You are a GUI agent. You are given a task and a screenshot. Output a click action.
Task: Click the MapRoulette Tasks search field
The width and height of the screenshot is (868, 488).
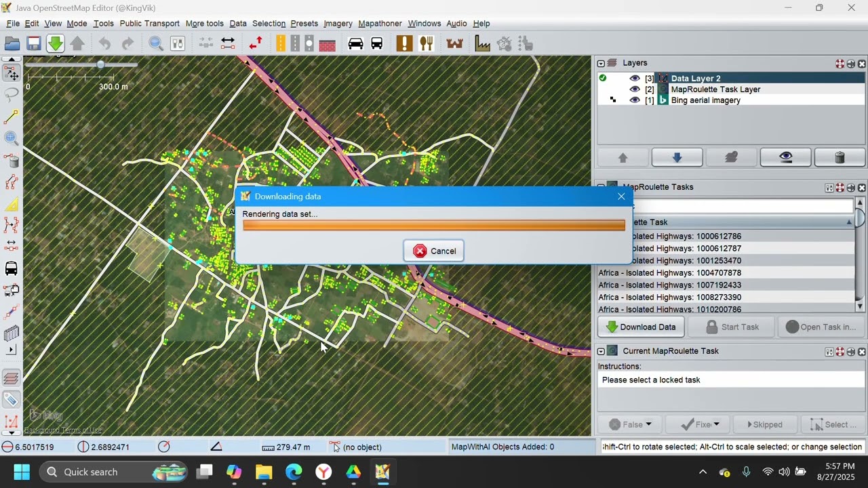[744, 205]
